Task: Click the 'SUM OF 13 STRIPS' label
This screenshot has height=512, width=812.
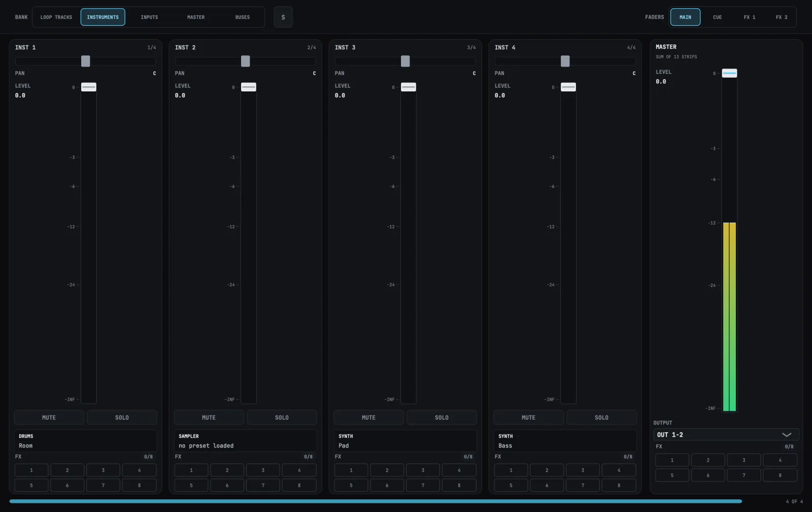Action: (x=676, y=57)
